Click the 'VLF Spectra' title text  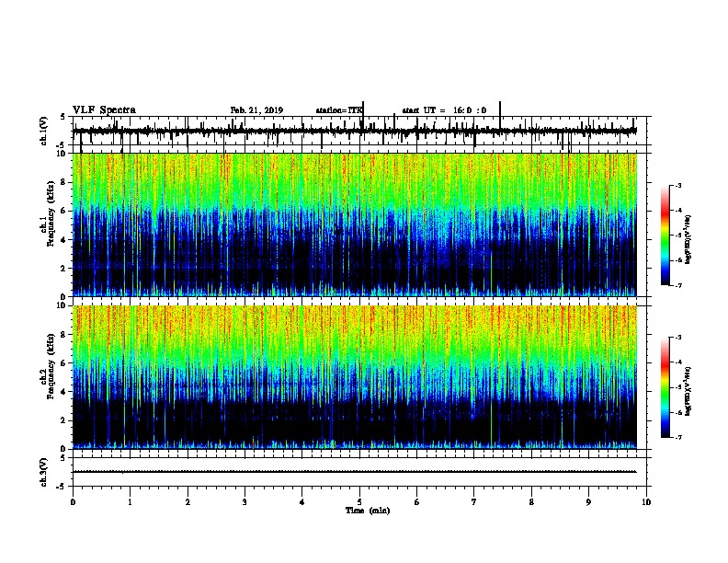pos(104,110)
